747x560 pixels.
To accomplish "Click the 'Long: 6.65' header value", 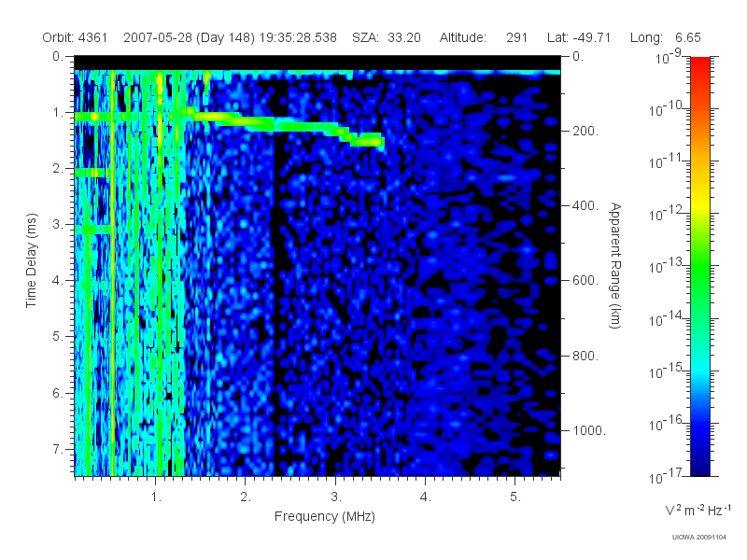I will pos(666,37).
